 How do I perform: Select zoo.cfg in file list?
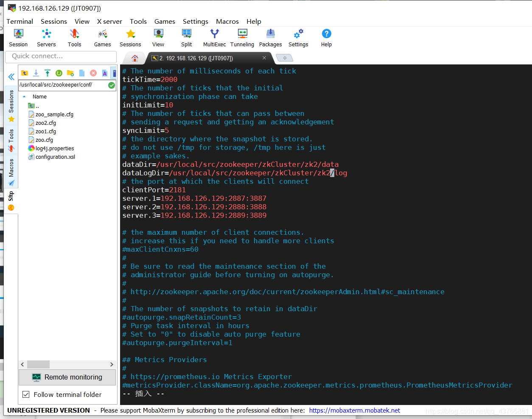[41, 140]
